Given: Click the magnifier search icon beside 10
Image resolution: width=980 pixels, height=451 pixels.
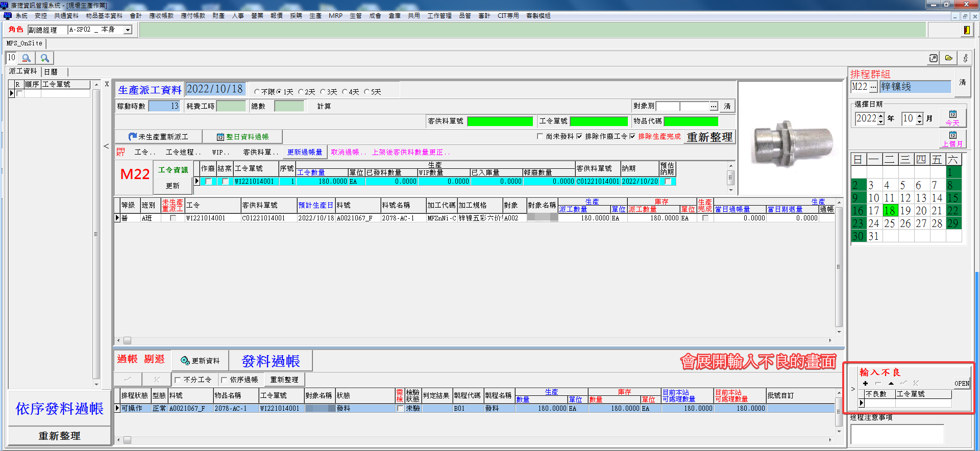Looking at the screenshot, I should (x=27, y=58).
